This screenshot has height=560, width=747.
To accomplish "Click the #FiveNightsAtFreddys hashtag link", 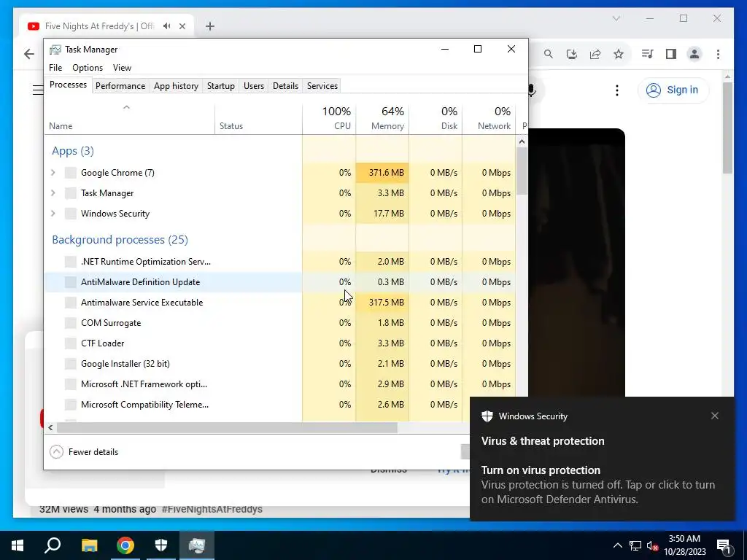I will (x=212, y=509).
